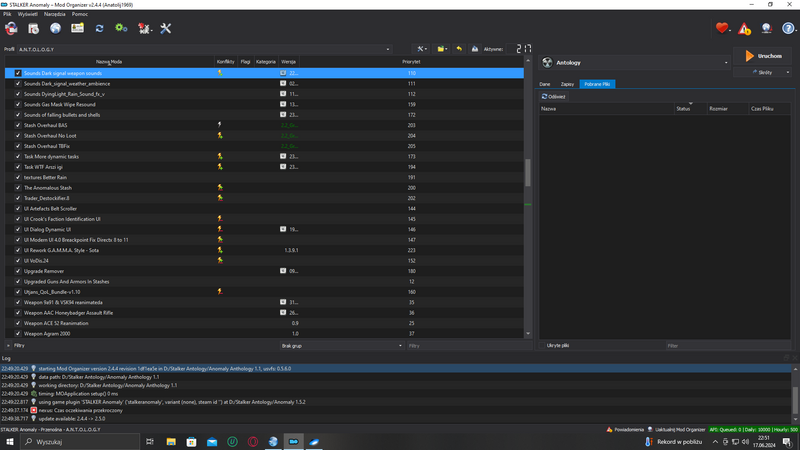
Task: Click the install mod from archive icon
Action: point(33,28)
